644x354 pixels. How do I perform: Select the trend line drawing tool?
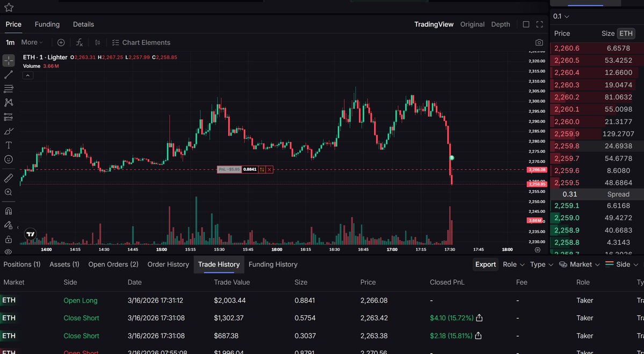click(9, 75)
